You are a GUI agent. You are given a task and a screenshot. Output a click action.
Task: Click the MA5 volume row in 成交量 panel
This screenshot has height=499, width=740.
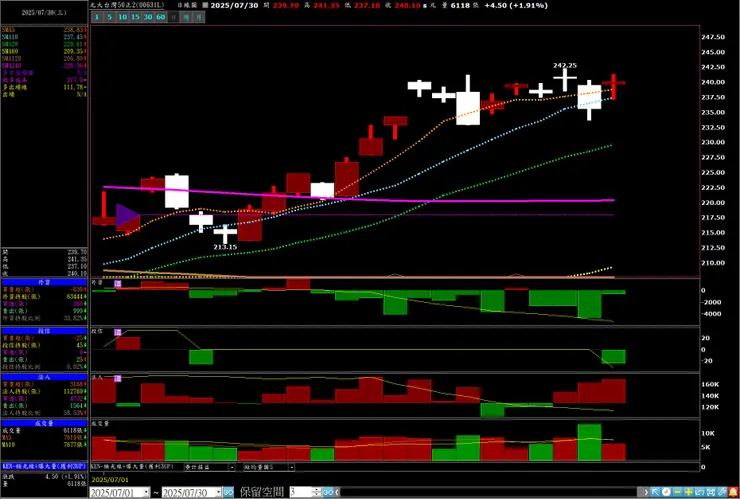pyautogui.click(x=44, y=438)
